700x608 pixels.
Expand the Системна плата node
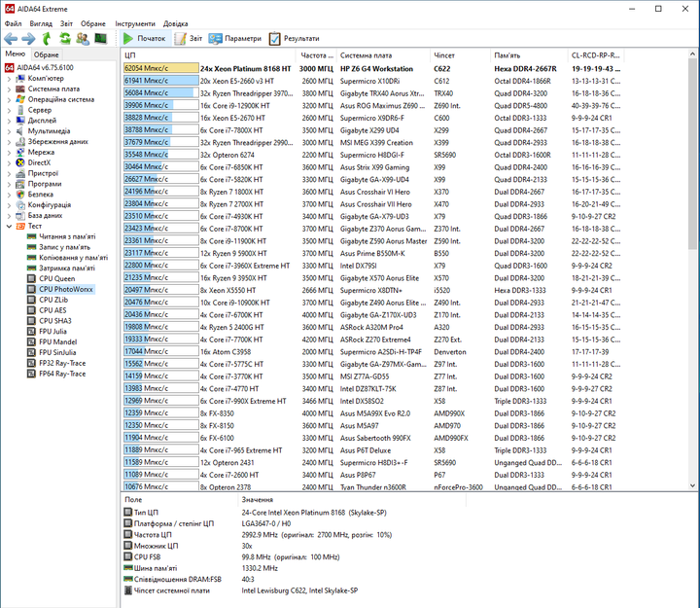click(9, 89)
